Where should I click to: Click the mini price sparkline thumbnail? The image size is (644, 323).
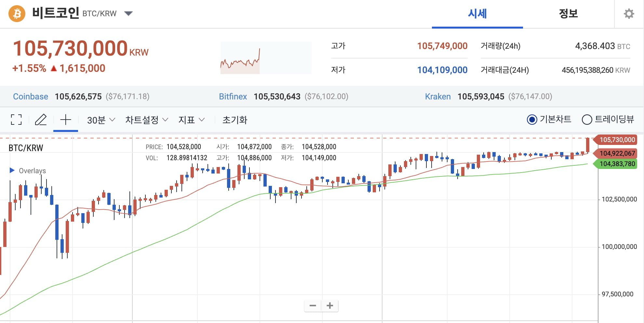(x=266, y=58)
